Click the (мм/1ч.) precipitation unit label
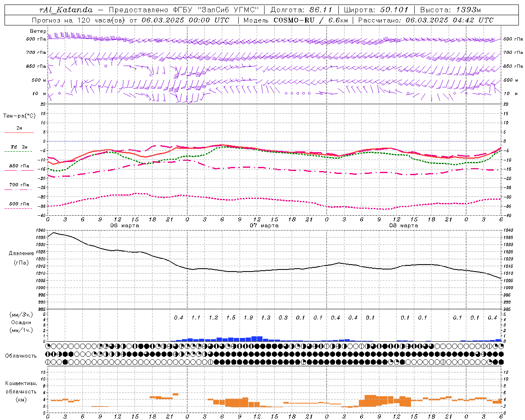The height and width of the screenshot is (420, 525). (x=21, y=330)
